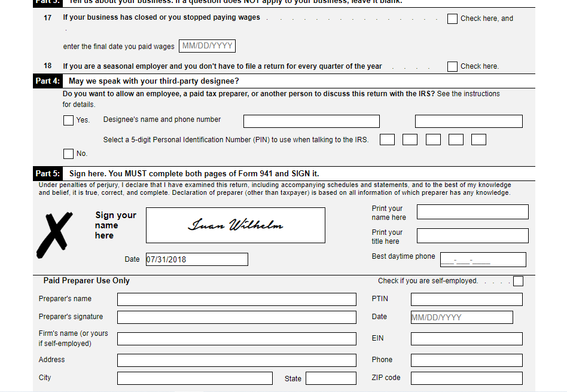
Task: Select Yes to allow a third-party designee
Action: 68,120
